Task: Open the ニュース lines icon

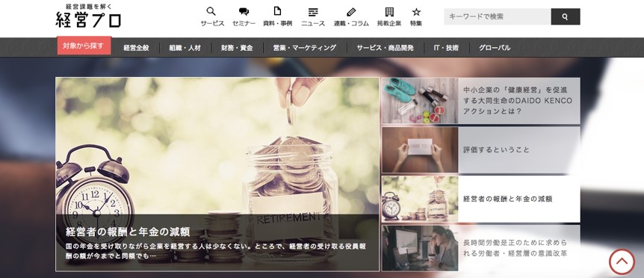Action: coord(313,11)
